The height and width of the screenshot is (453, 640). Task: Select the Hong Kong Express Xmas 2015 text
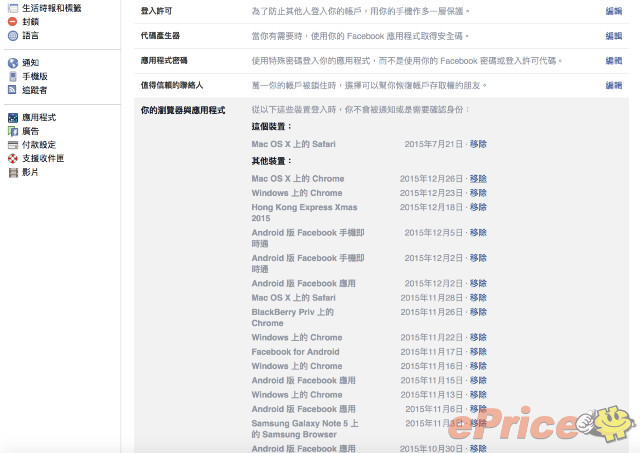(304, 213)
